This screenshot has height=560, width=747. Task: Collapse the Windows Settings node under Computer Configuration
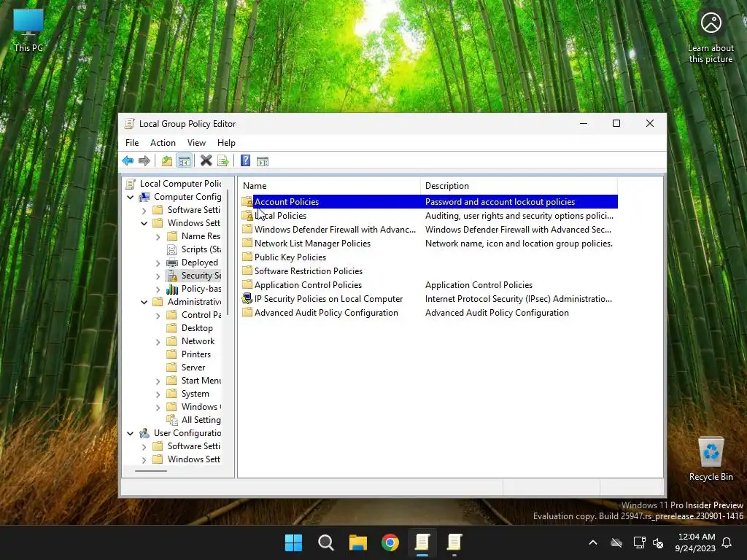coord(144,223)
